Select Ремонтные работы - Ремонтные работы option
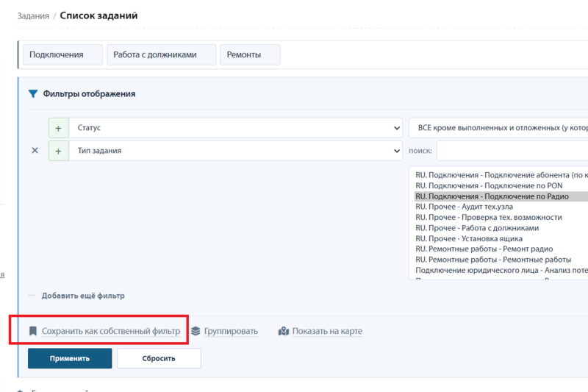The width and height of the screenshot is (588, 392). pos(501,260)
